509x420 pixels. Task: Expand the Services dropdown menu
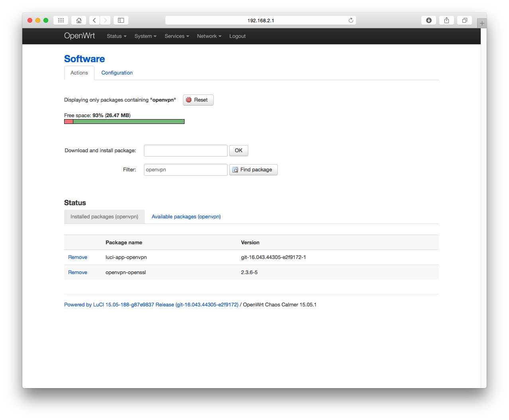177,36
